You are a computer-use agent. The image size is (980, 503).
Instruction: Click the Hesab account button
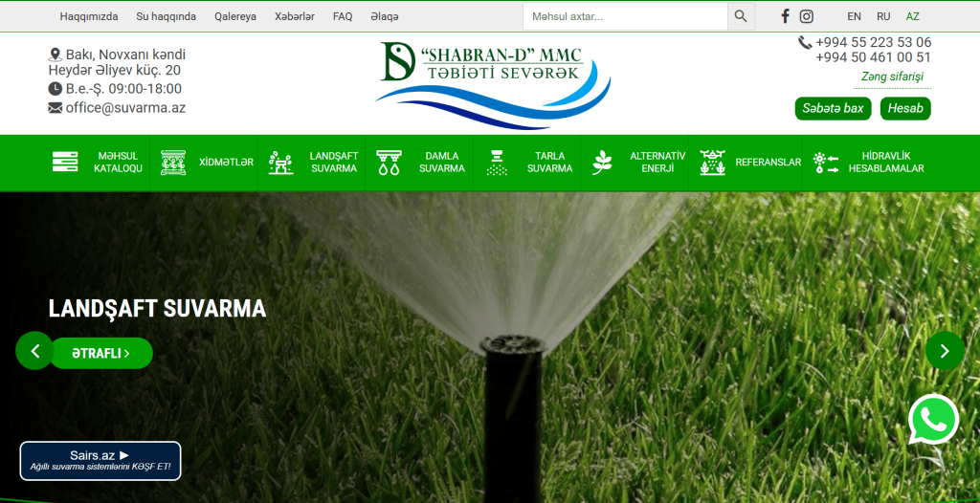tap(905, 108)
